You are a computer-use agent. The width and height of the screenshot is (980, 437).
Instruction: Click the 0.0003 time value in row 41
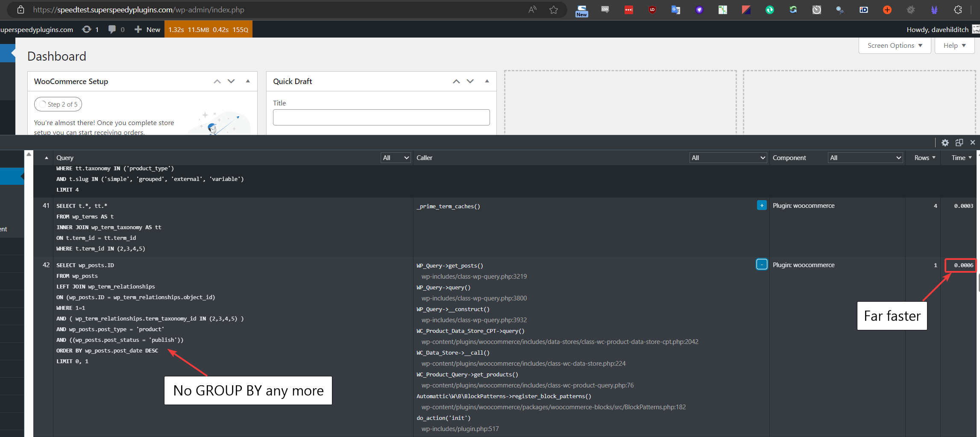[x=964, y=206]
